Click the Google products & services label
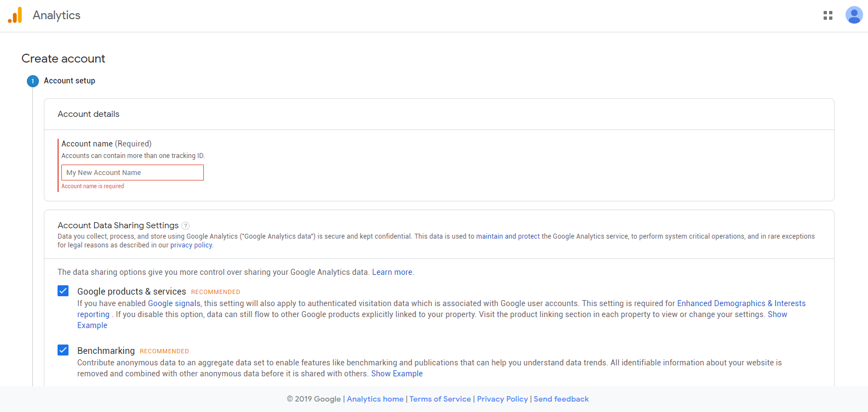Screen dimensions: 868x412 (132, 291)
